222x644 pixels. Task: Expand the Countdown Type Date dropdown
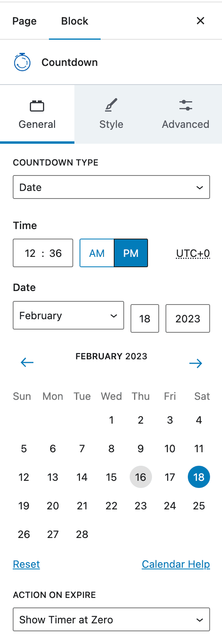click(x=111, y=187)
